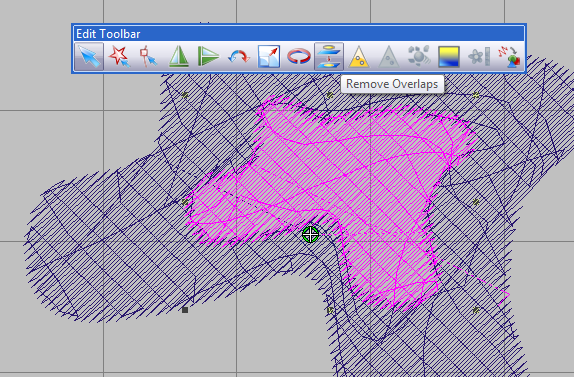Click the right-middle selection handle
This screenshot has height=377, width=574.
tap(476, 202)
